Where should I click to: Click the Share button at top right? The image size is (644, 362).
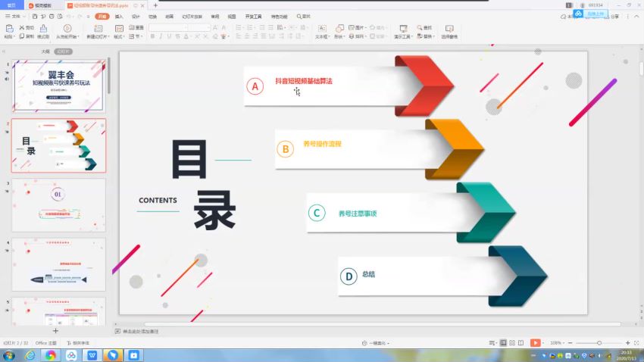coord(614,17)
